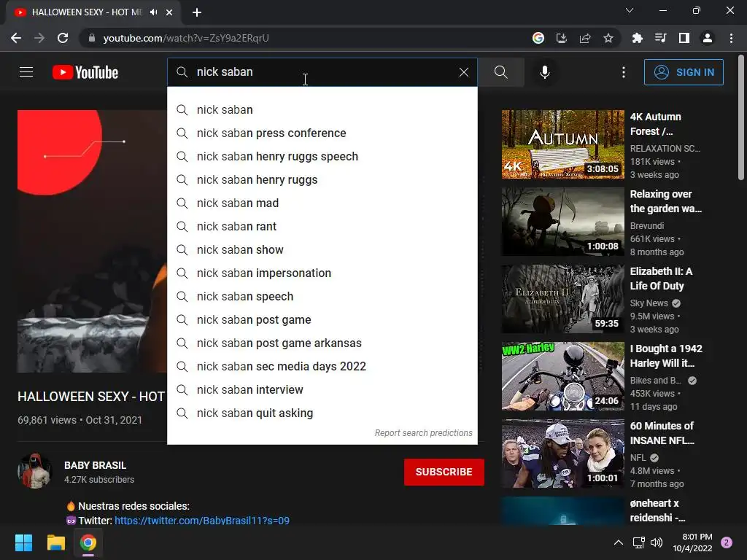Image resolution: width=747 pixels, height=560 pixels.
Task: Bookmark this page with the star
Action: tap(608, 38)
